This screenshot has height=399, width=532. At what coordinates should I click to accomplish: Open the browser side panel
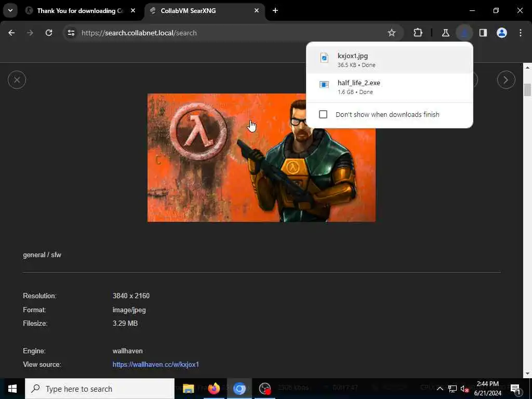pyautogui.click(x=483, y=33)
